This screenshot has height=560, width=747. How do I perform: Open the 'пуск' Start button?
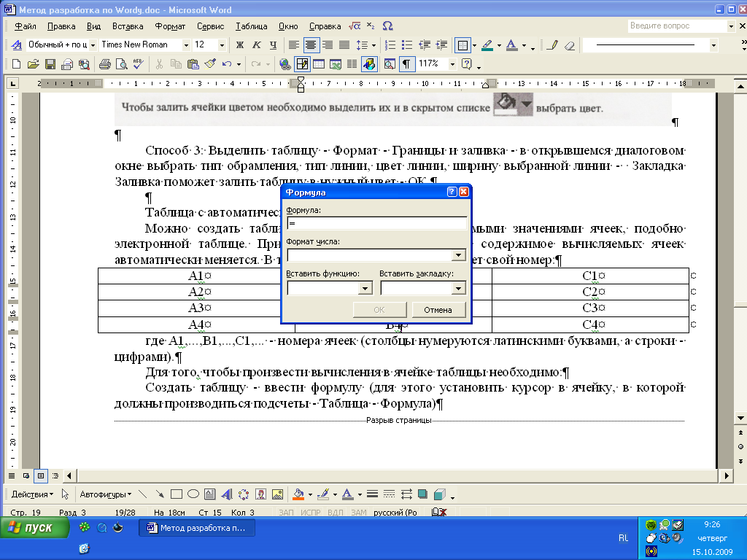[35, 528]
